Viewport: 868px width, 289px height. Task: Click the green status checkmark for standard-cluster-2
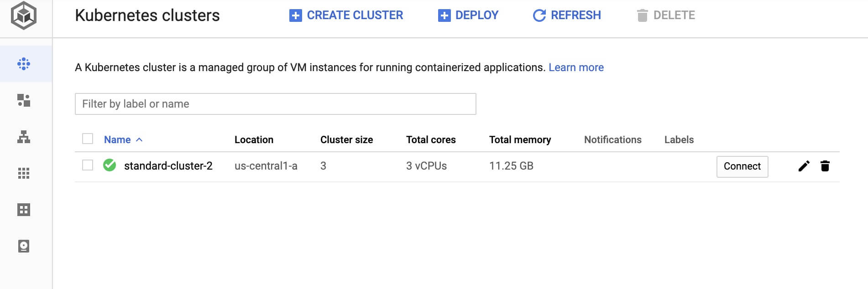[110, 165]
